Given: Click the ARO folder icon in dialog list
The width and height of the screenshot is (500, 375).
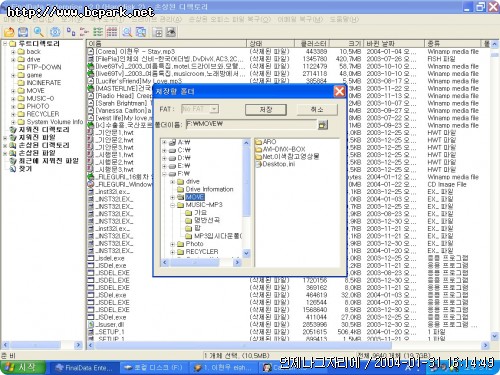Looking at the screenshot, I should pos(258,142).
